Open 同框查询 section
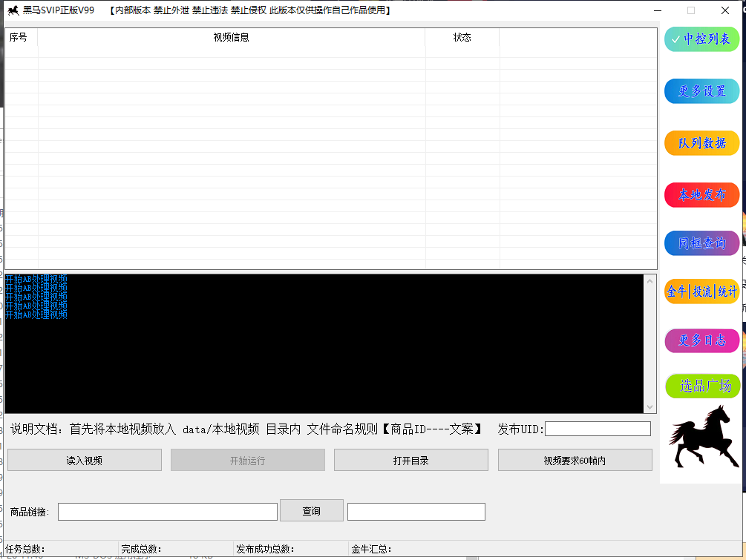This screenshot has width=746, height=560. point(701,243)
